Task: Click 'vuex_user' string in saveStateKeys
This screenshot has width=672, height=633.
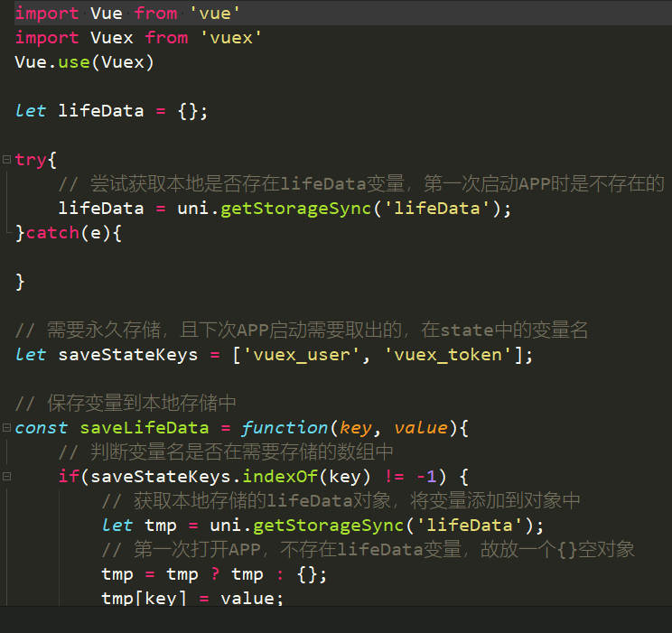Action: click(x=302, y=355)
